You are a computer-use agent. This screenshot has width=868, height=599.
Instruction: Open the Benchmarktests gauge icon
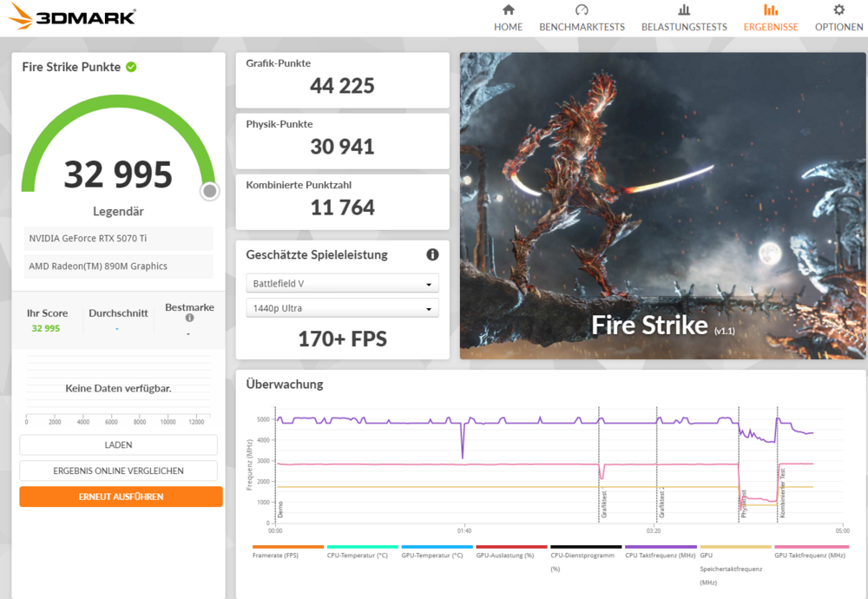pyautogui.click(x=582, y=10)
